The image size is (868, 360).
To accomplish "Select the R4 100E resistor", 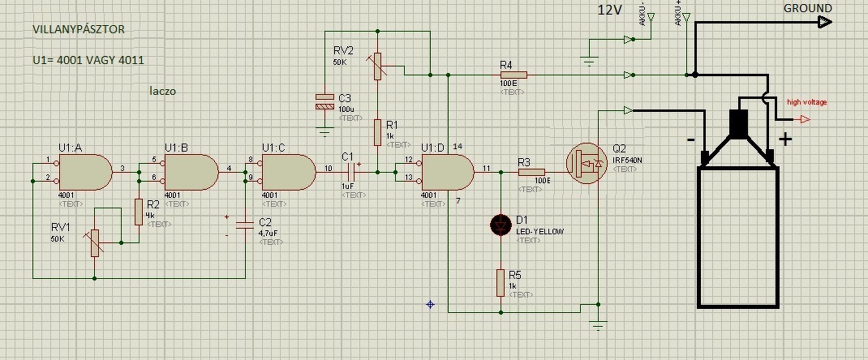I will click(513, 75).
